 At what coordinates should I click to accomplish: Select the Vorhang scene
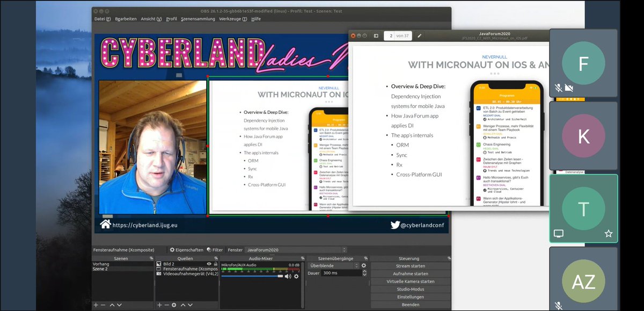123,264
